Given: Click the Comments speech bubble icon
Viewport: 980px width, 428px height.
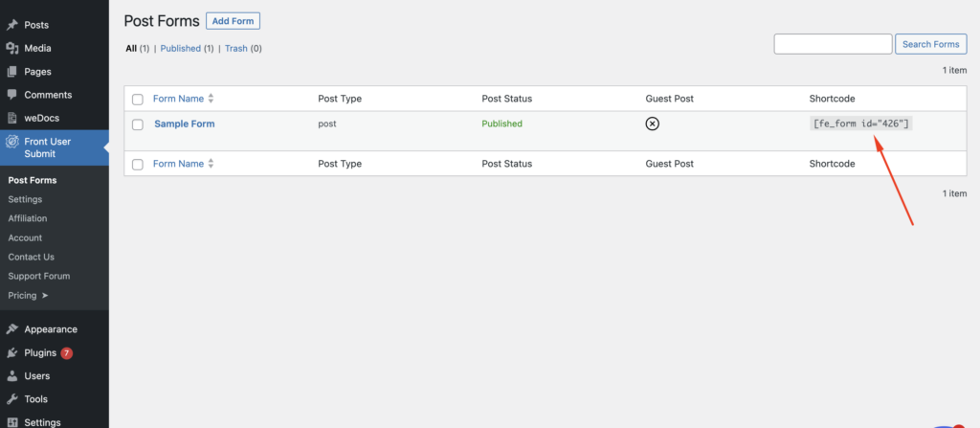Looking at the screenshot, I should 11,95.
